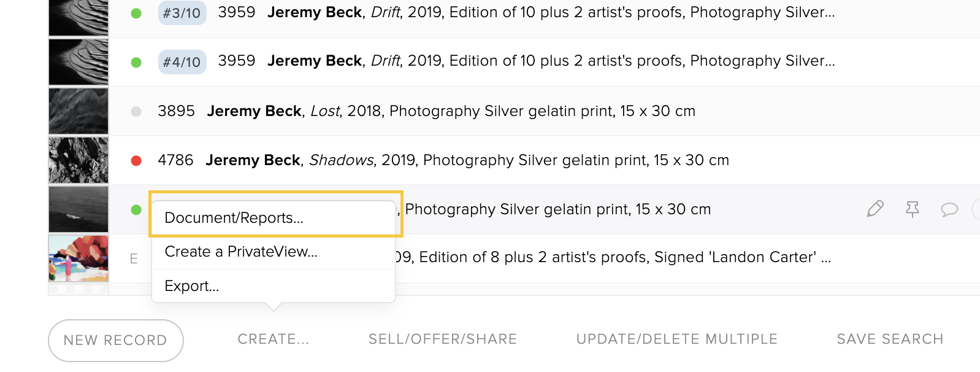Open the Shadows artwork thumbnail
This screenshot has width=980, height=372.
(x=78, y=160)
